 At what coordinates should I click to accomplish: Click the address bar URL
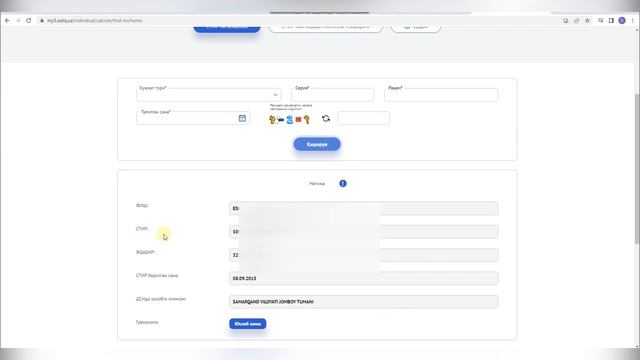[x=94, y=20]
